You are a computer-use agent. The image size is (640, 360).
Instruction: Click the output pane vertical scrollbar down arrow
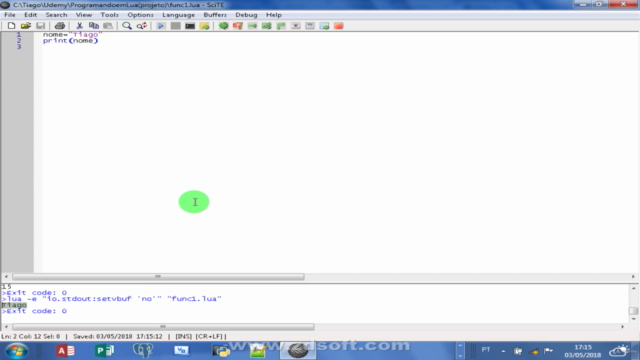pos(633,319)
